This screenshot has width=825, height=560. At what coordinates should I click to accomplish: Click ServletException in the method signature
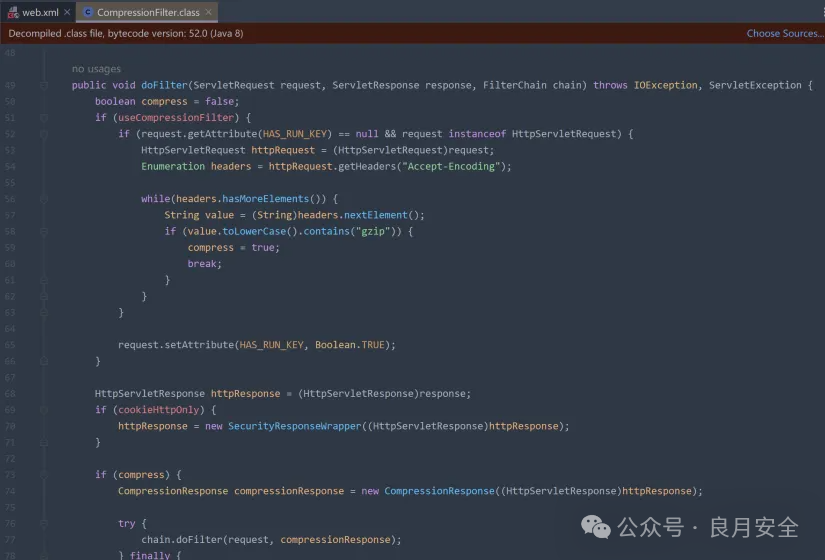point(755,85)
